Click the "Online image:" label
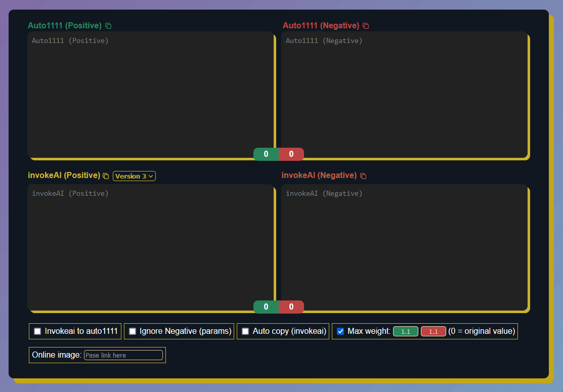Screen dimensions: 563x392 57,355
